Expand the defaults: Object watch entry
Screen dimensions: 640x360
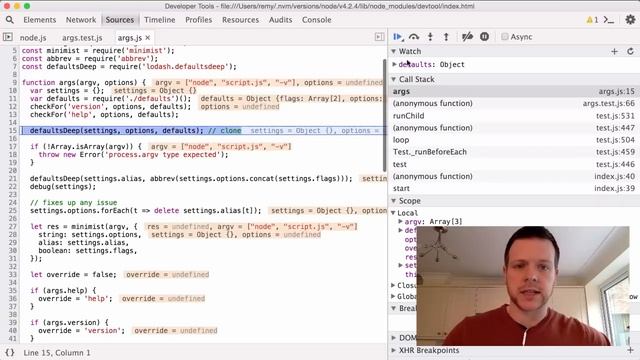point(394,64)
